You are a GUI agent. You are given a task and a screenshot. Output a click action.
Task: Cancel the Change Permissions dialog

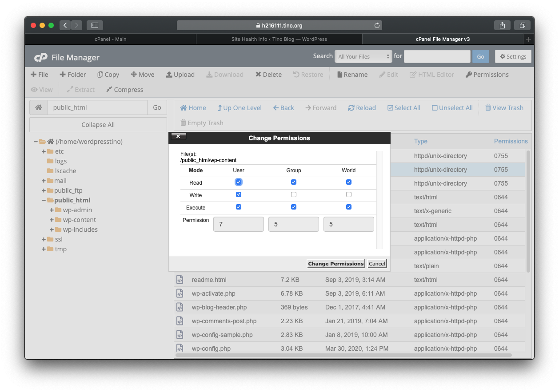tap(377, 264)
